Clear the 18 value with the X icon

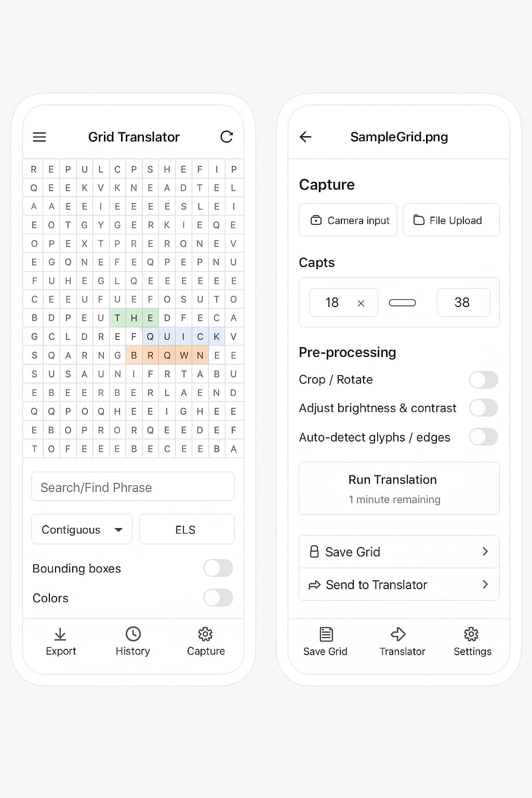(361, 303)
